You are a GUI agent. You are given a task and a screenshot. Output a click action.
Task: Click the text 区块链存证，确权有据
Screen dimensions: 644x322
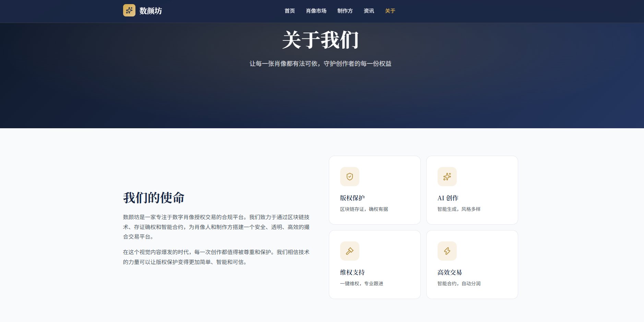364,209
